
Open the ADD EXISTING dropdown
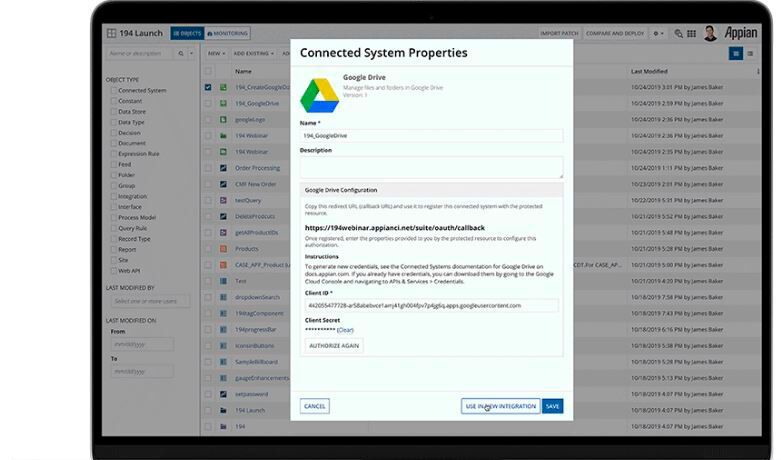[254, 53]
